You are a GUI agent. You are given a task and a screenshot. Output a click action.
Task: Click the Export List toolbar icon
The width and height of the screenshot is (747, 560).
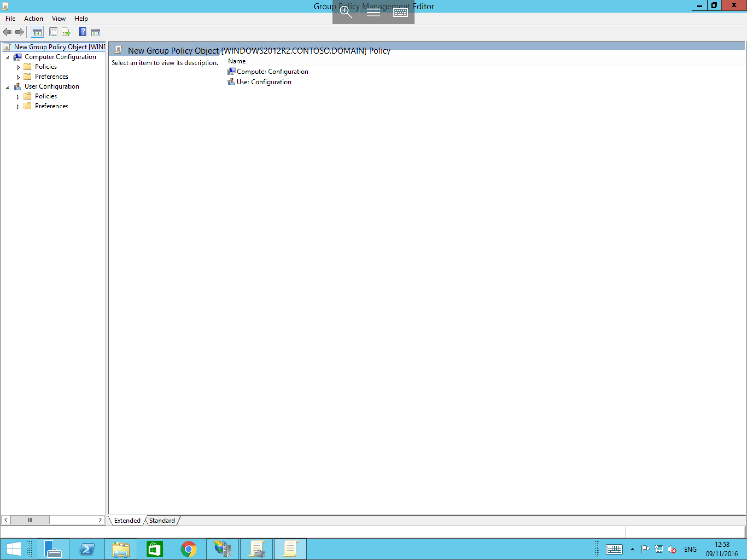[66, 32]
